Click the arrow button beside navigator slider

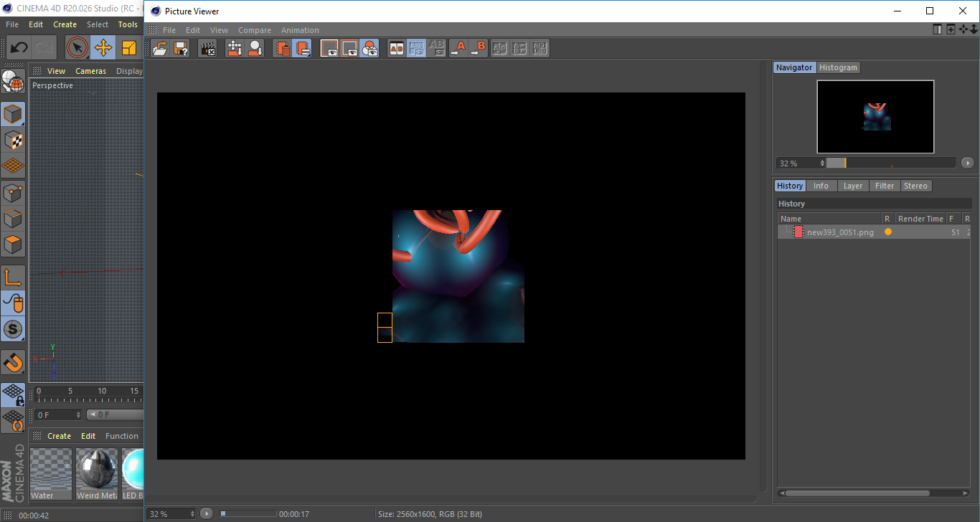967,163
